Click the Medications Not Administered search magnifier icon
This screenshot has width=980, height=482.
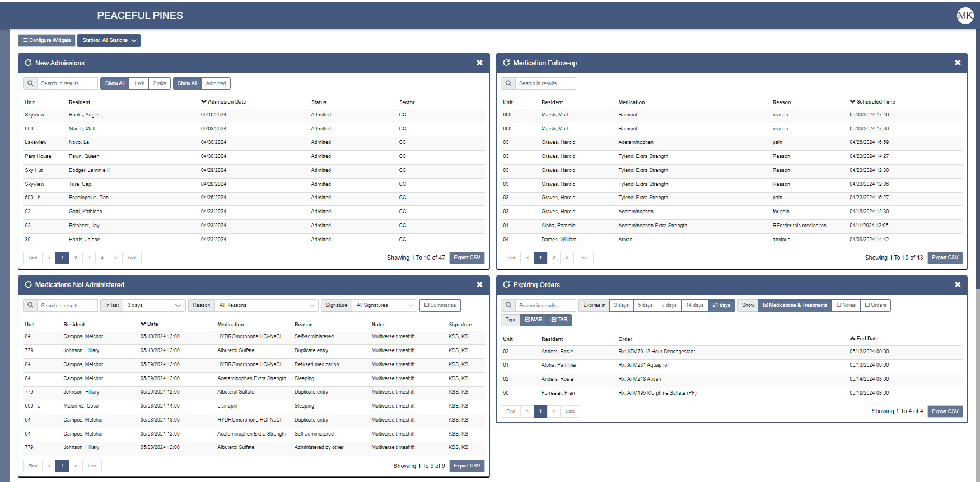click(30, 306)
